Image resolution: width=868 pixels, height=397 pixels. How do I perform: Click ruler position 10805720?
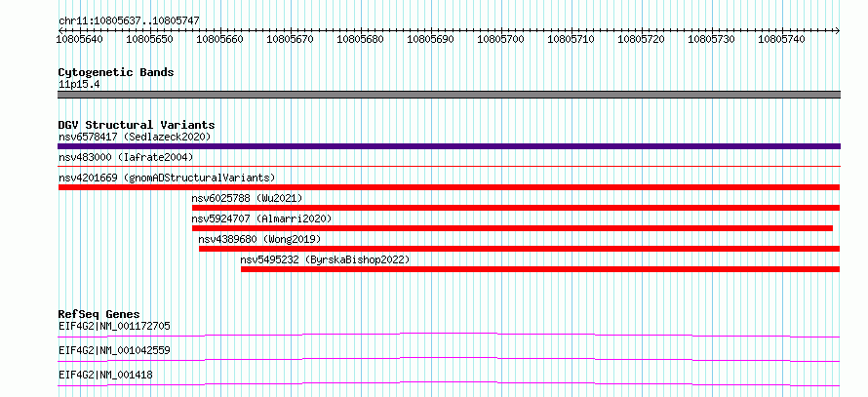642,39
